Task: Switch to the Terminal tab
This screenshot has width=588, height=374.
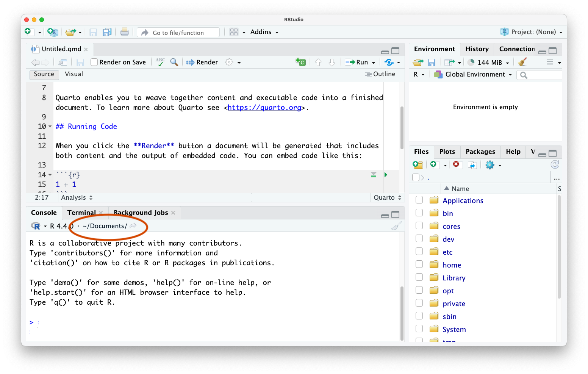Action: 81,213
